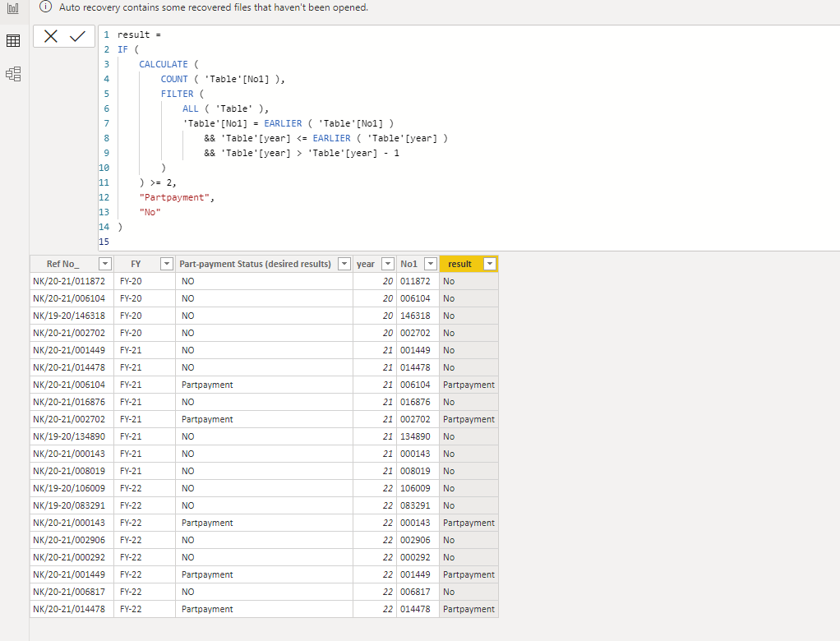Commit formula with the checkmark icon

pos(78,36)
